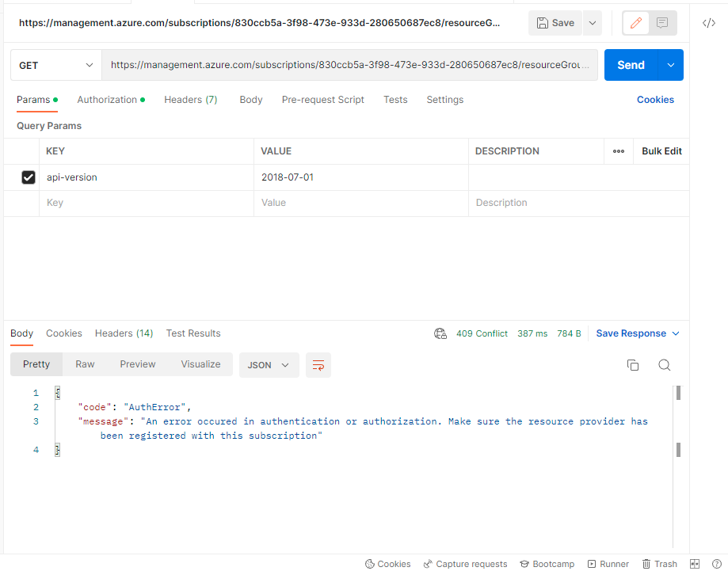Switch to the pencil edit mode icon
728x571 pixels.
[x=635, y=23]
